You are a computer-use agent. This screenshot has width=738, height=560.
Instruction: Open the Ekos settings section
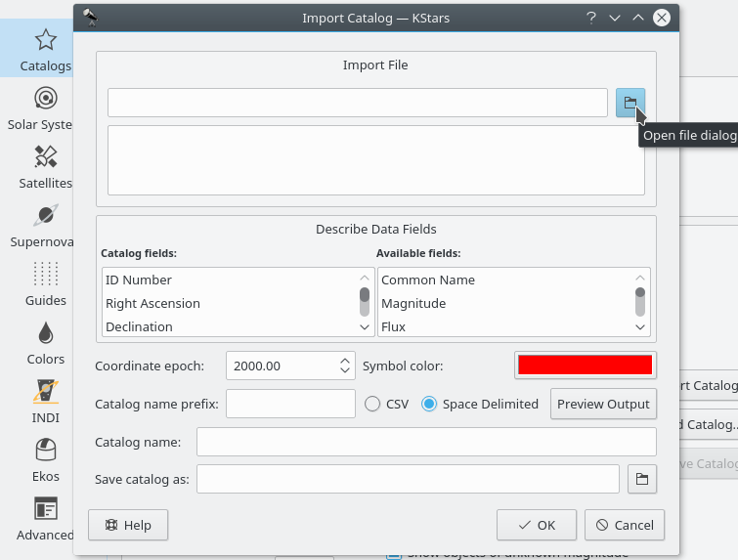[45, 459]
